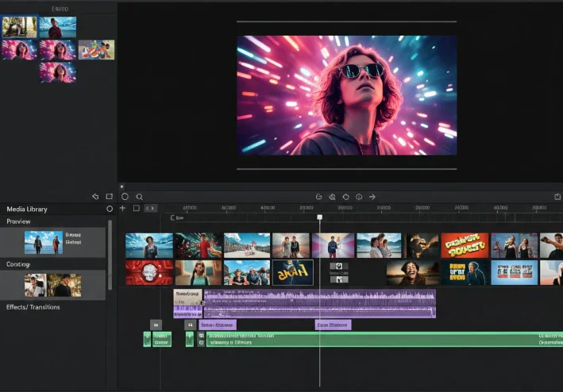Toggle the circle icon next to Media Library

(x=110, y=209)
